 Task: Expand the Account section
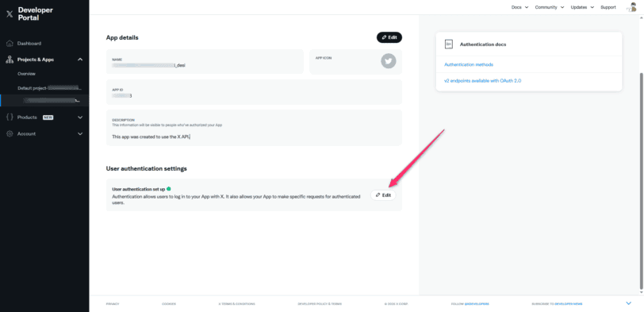(x=80, y=133)
